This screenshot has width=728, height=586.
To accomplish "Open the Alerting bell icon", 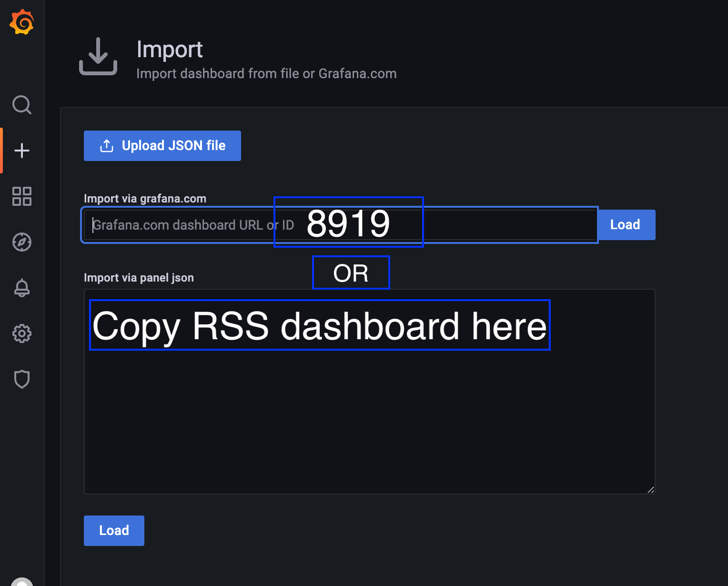I will (22, 288).
